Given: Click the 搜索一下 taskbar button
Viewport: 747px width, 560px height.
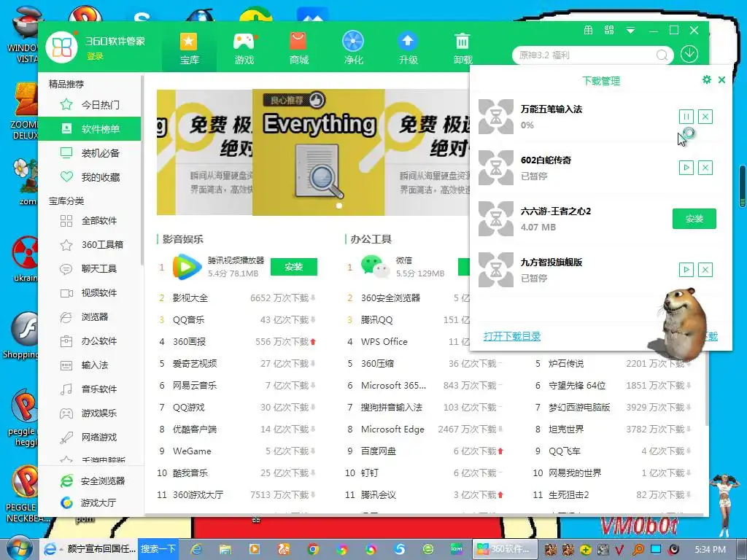Looking at the screenshot, I should [x=158, y=549].
